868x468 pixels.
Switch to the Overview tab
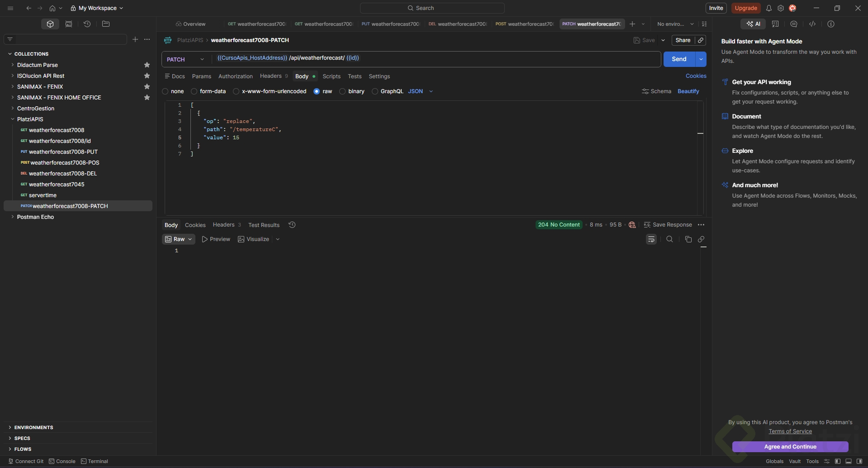point(190,24)
